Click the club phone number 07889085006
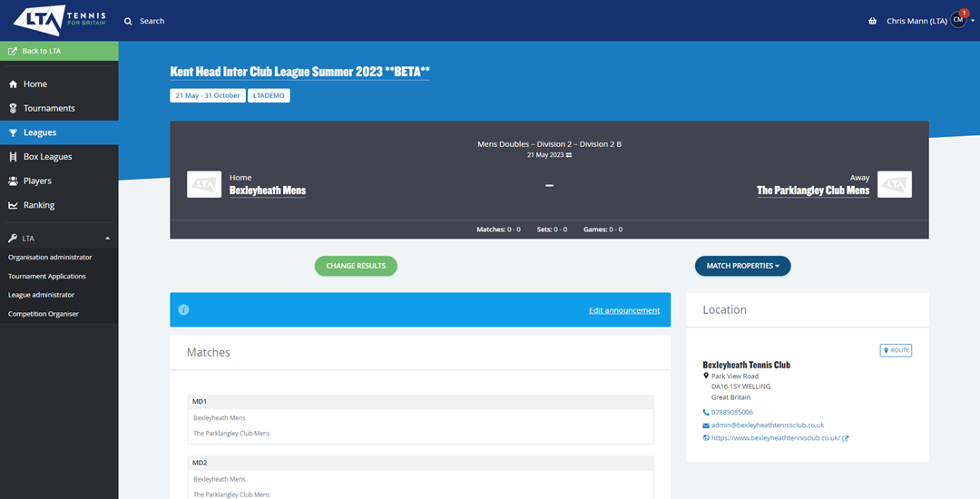 pos(731,412)
